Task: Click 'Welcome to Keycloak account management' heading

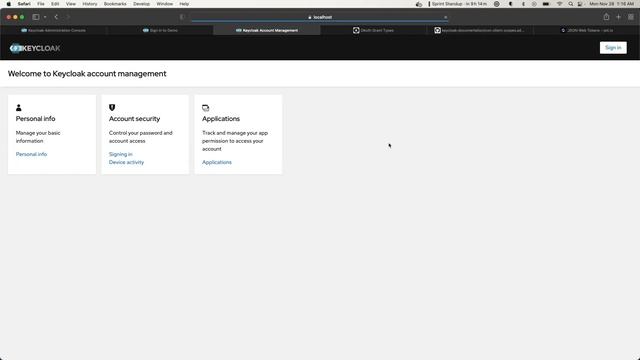Action: (87, 74)
